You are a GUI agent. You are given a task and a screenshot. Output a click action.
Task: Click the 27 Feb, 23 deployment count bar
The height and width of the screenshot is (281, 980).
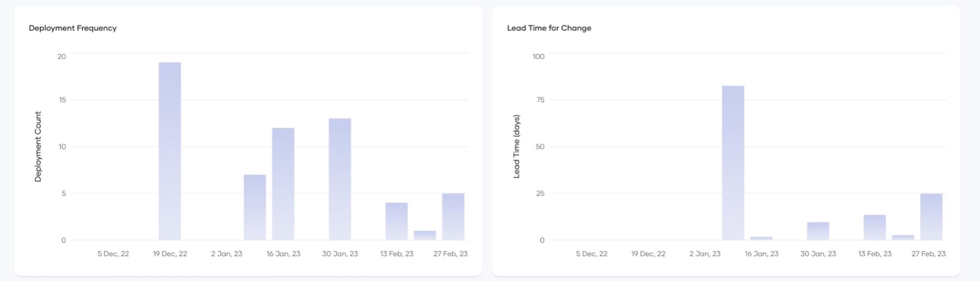click(453, 216)
